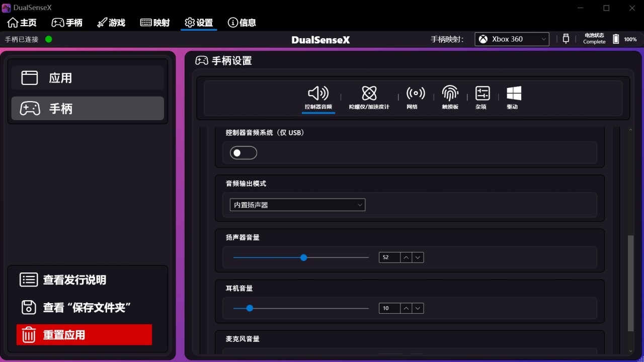The image size is (644, 362).
Task: Click the 耳机音量 value field showing 10
Action: [389, 308]
